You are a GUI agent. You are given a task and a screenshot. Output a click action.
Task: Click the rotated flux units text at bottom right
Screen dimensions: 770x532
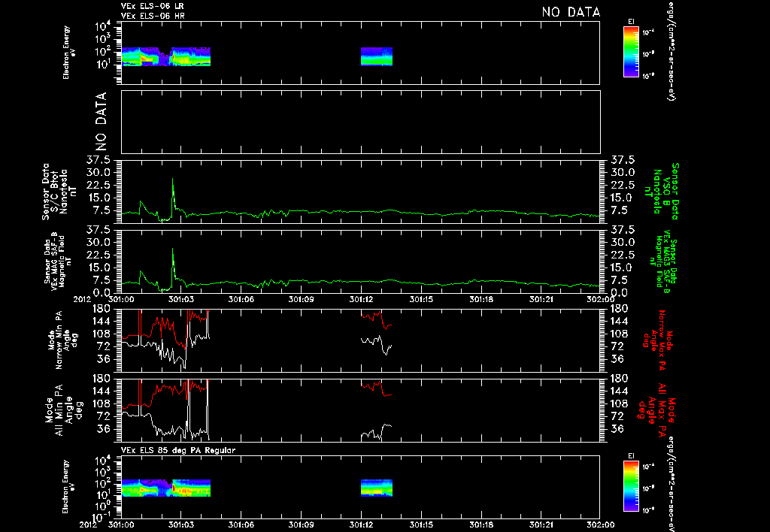[670, 483]
